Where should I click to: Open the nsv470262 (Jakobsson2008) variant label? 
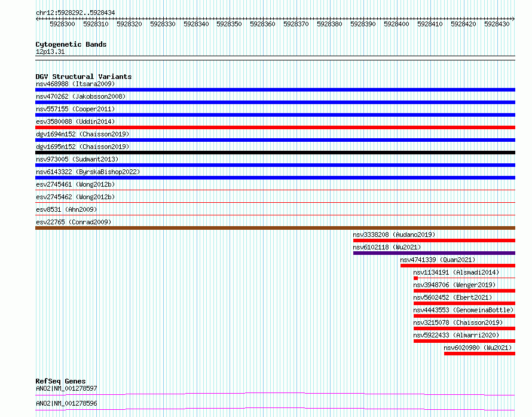click(81, 96)
